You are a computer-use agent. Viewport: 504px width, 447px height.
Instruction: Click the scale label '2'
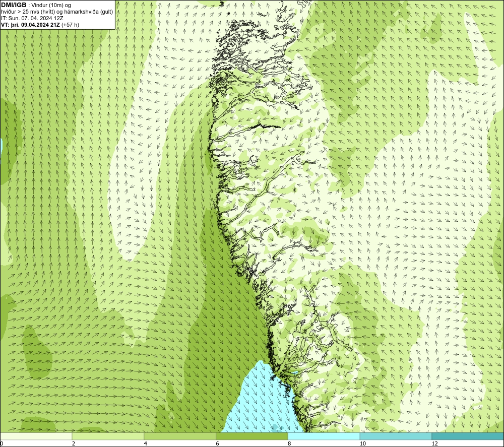click(x=74, y=444)
